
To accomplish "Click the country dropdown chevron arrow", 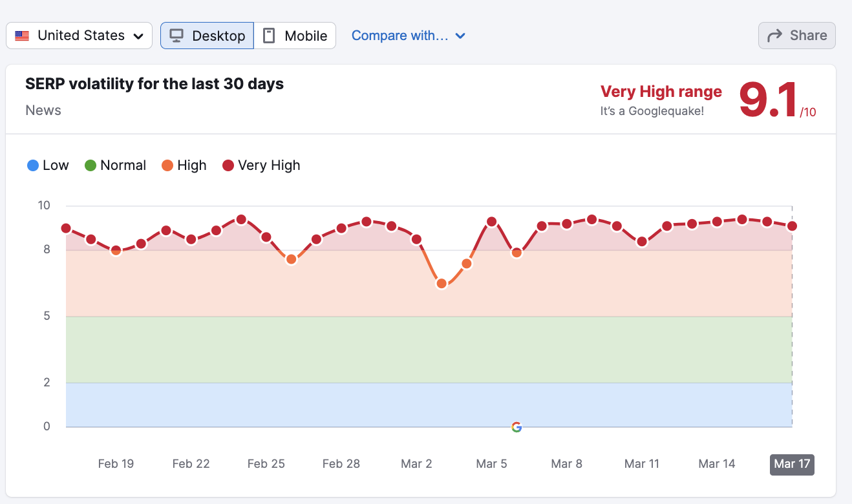I will click(x=138, y=36).
